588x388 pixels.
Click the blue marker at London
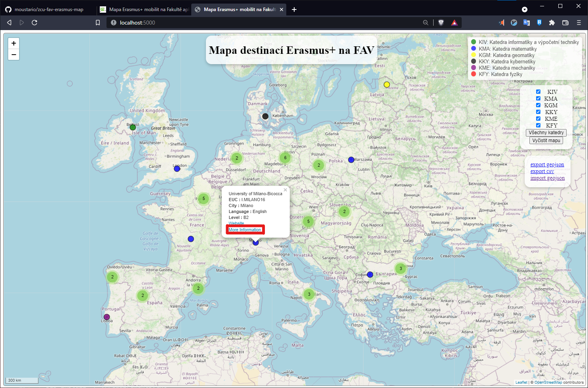[177, 169]
